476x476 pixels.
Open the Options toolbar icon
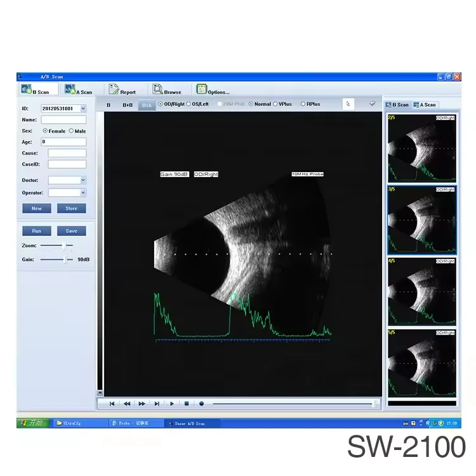(x=202, y=90)
